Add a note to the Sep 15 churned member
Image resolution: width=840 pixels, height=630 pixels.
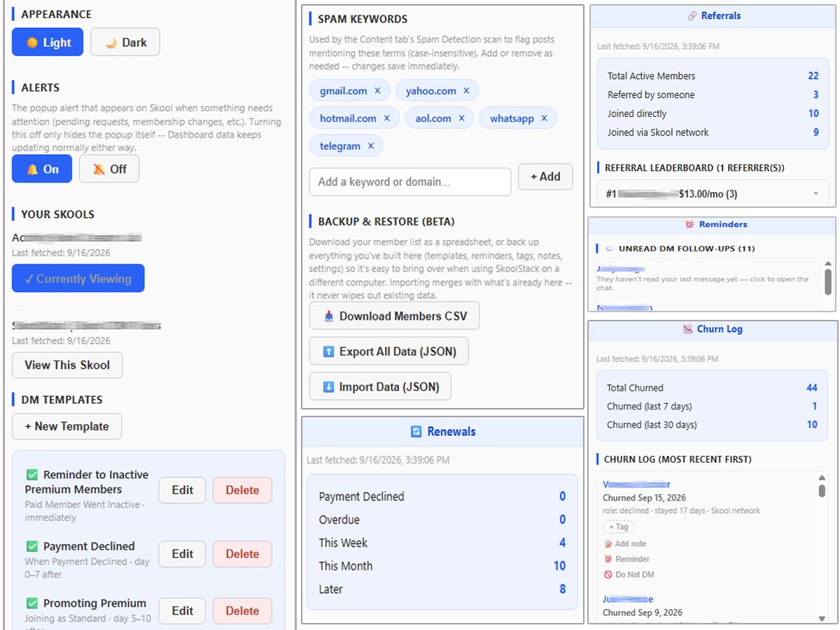[x=625, y=544]
